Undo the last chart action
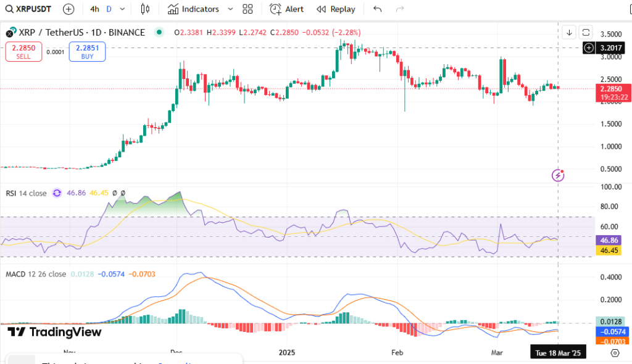 point(377,9)
